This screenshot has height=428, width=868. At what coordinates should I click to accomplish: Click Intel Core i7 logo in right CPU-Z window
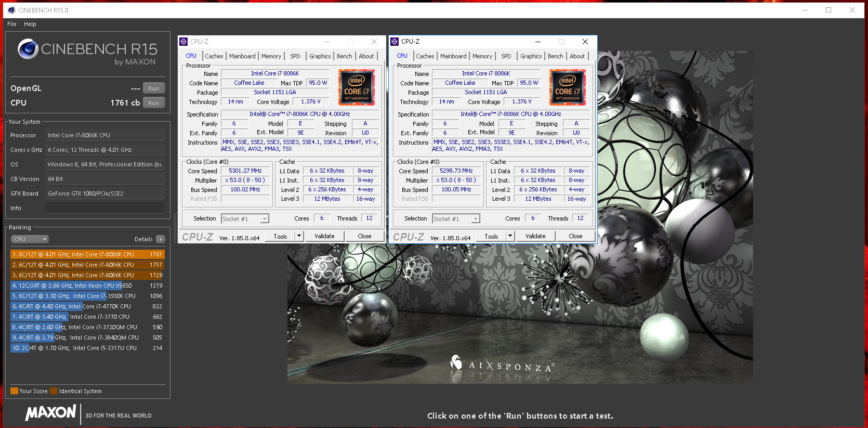point(568,87)
